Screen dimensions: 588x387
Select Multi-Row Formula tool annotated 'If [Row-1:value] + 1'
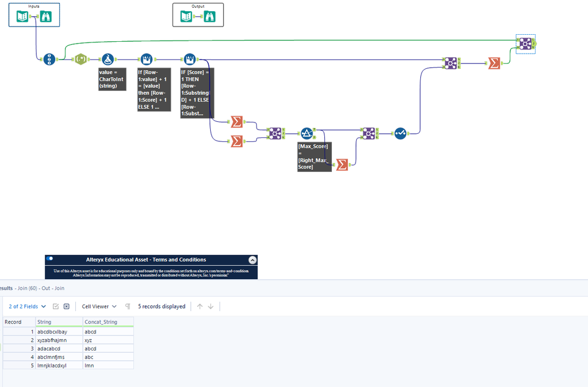coord(147,59)
